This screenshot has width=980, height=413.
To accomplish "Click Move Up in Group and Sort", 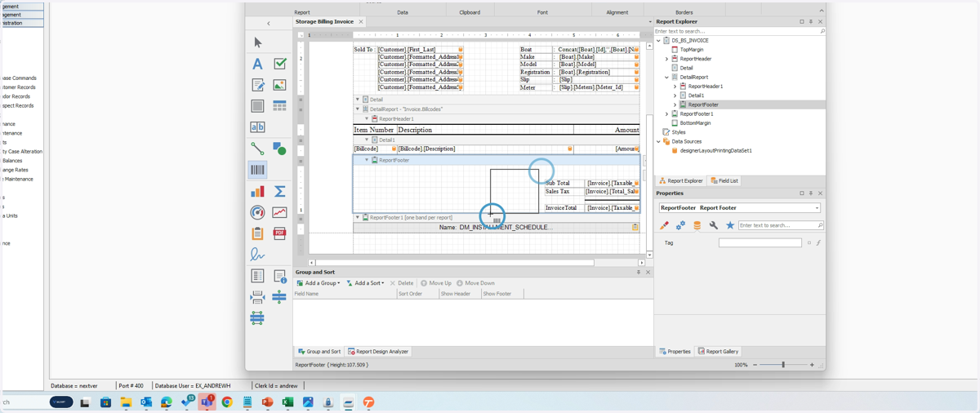I will tap(436, 283).
